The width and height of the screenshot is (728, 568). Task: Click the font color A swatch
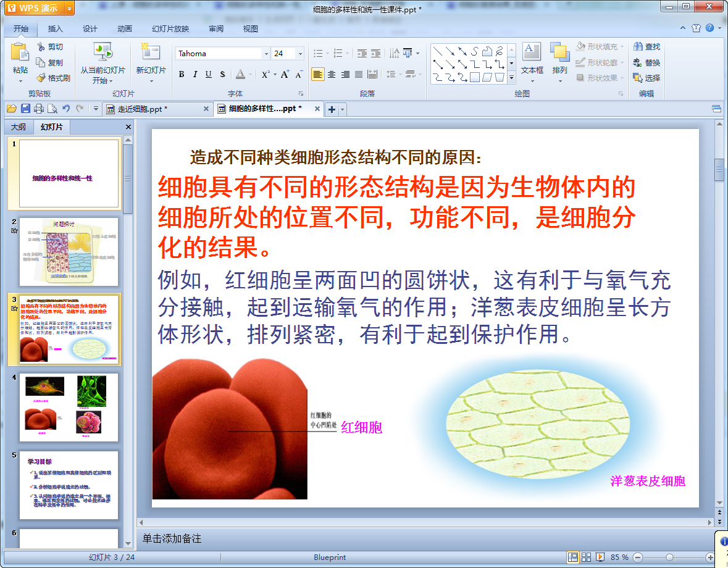pos(240,74)
